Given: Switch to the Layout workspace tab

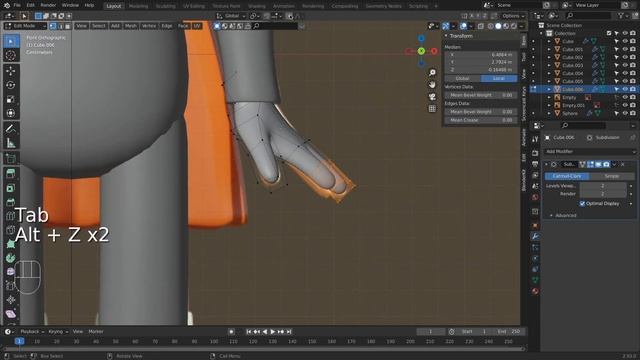Looking at the screenshot, I should (113, 6).
